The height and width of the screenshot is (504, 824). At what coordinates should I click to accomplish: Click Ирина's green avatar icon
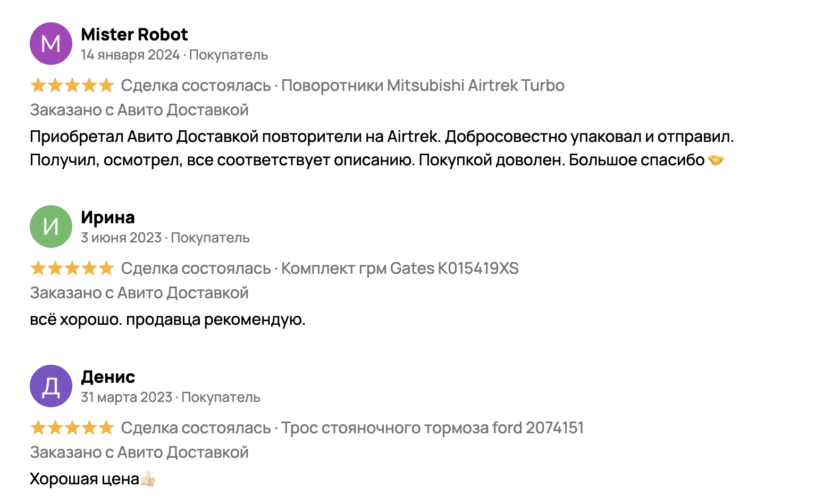(51, 226)
